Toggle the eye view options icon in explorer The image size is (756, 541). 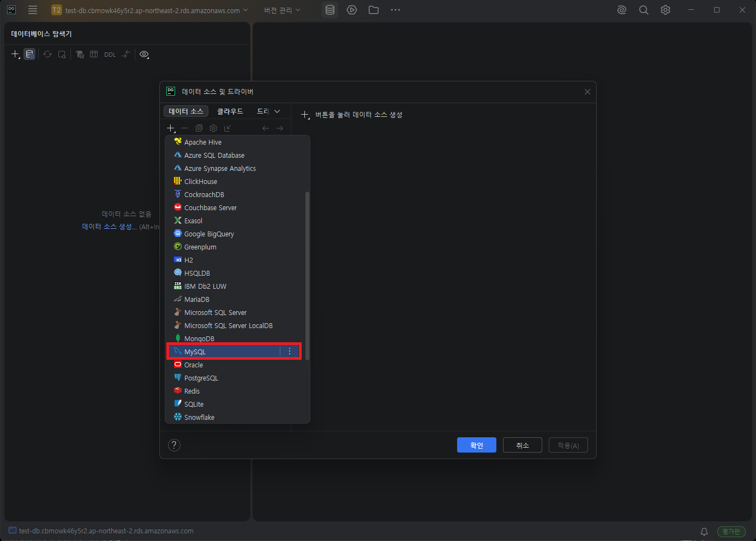click(x=144, y=54)
